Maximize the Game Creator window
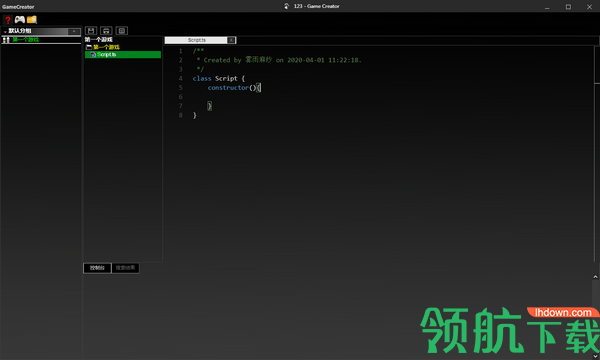600x360 pixels. pyautogui.click(x=568, y=7)
